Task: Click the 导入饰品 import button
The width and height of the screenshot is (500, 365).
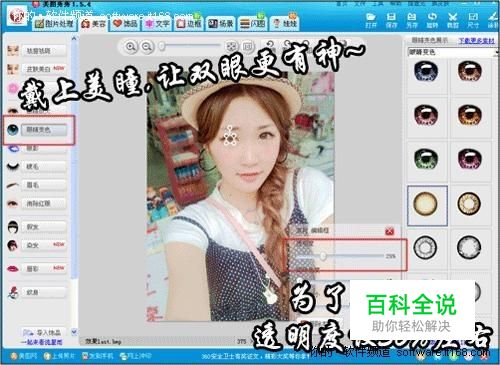Action: [44, 332]
